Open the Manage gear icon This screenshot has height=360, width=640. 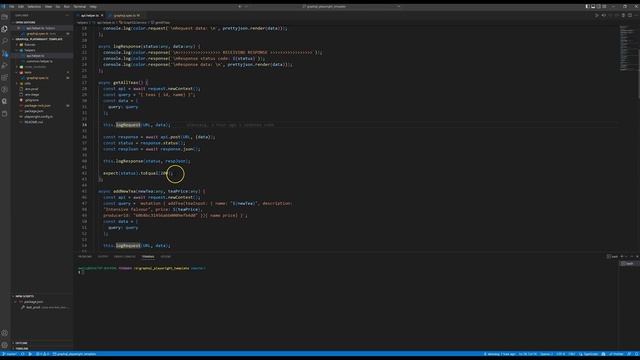point(4,345)
